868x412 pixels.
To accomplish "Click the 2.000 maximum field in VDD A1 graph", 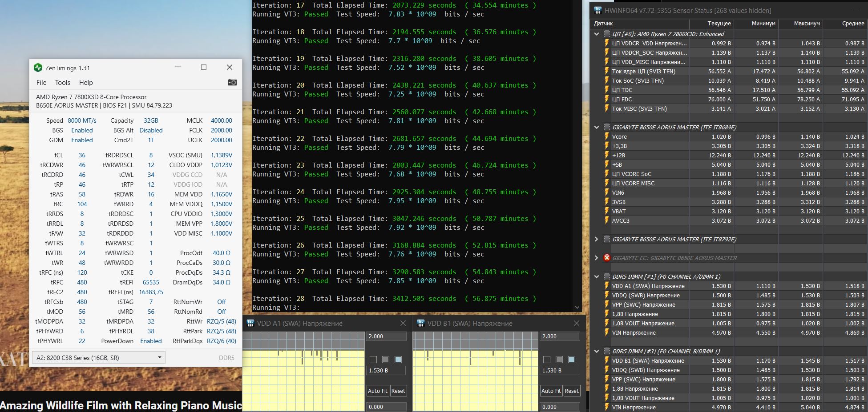I will (386, 336).
